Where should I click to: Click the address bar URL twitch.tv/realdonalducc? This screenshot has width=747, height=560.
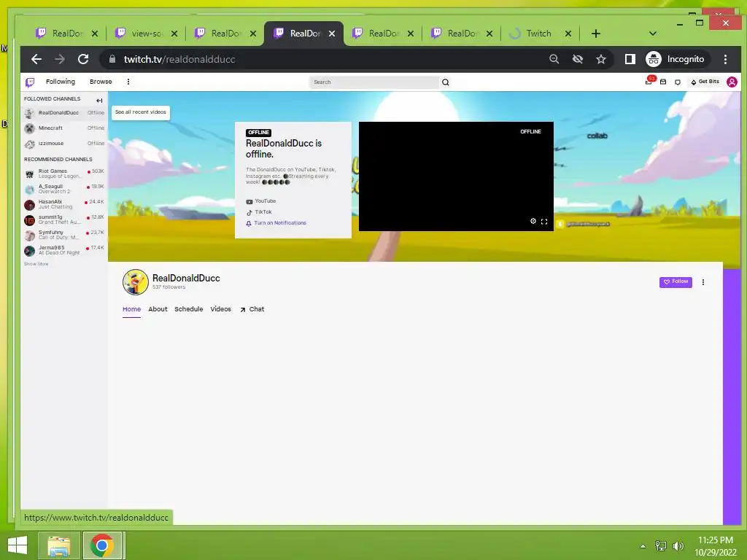click(x=179, y=60)
